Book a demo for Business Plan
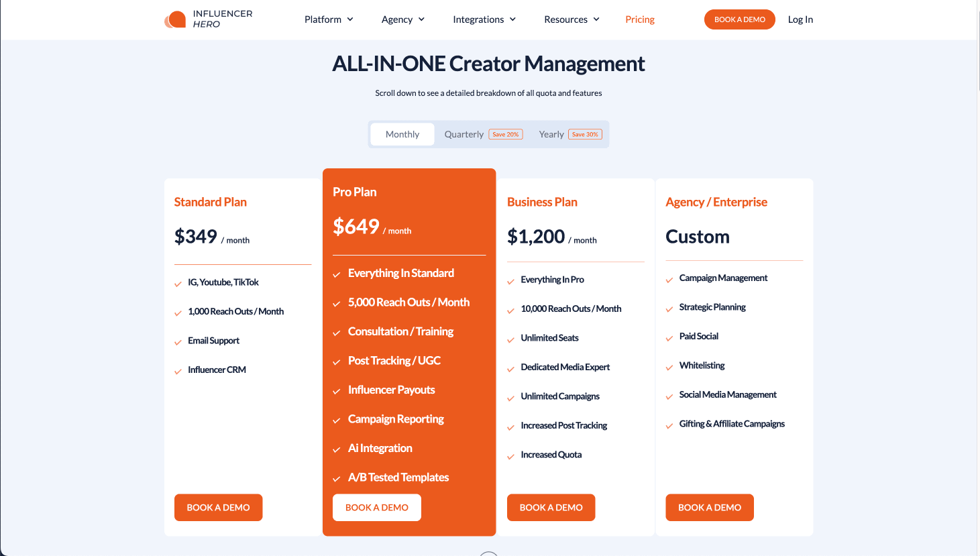The height and width of the screenshot is (556, 980). tap(551, 508)
